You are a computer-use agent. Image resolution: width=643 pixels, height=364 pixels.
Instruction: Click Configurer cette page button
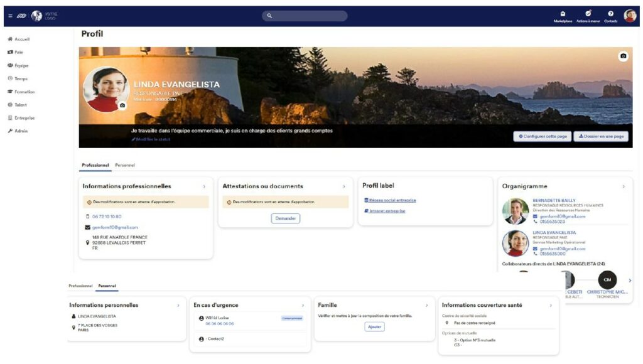[541, 136]
